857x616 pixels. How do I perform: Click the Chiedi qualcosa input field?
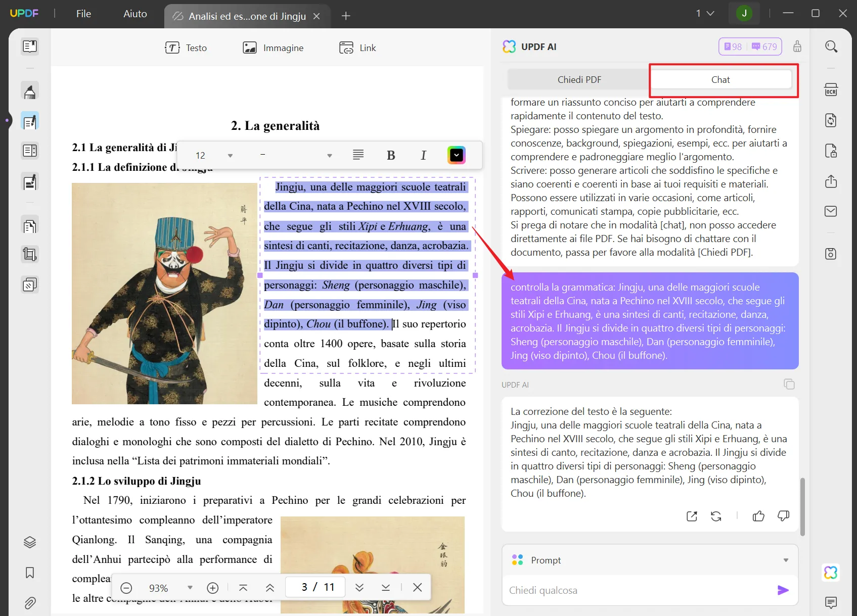coord(640,590)
